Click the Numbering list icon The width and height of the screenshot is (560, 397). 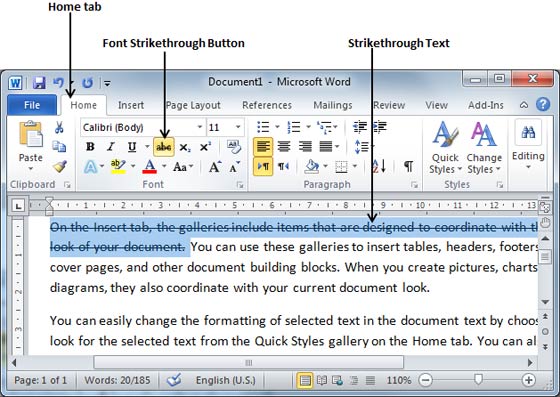(x=294, y=127)
